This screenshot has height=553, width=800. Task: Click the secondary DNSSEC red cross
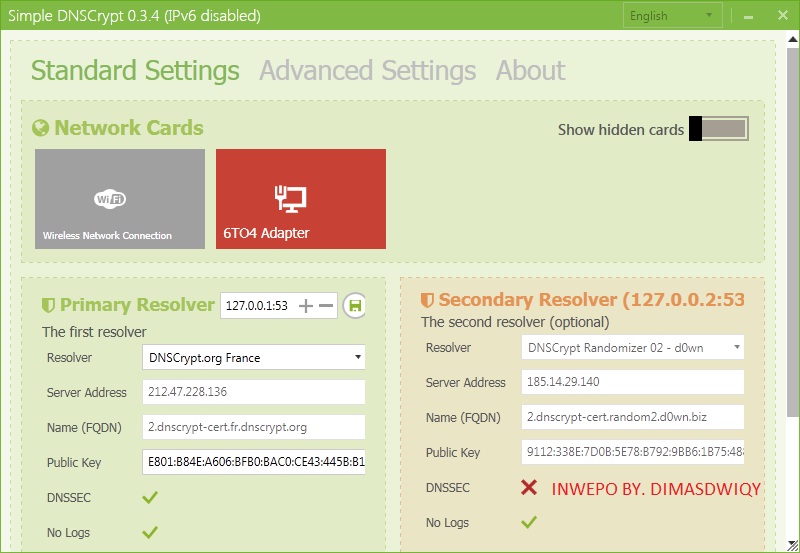[x=529, y=487]
